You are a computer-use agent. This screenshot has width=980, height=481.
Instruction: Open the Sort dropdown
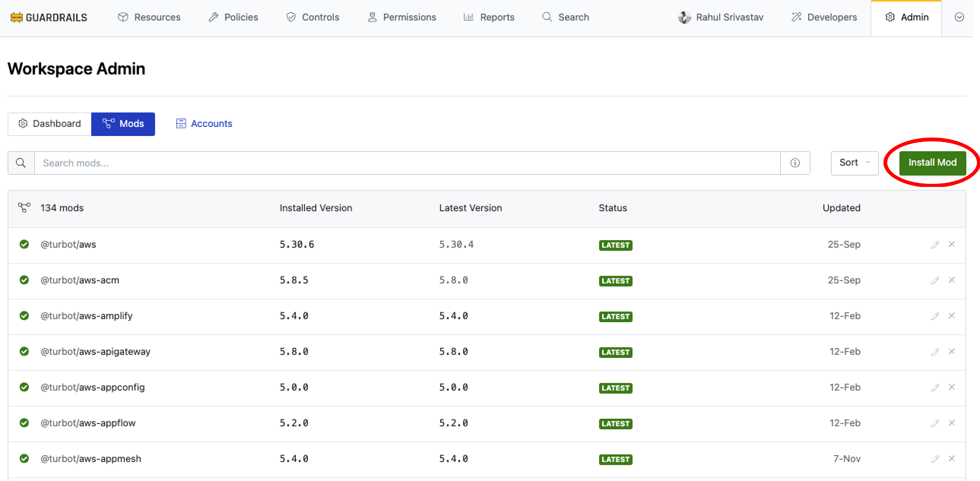point(854,163)
